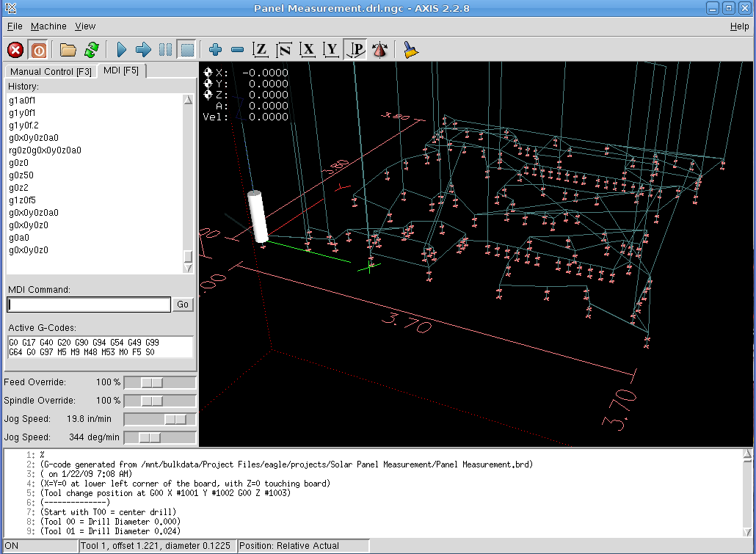The width and height of the screenshot is (756, 554).
Task: Stop program execution
Action: coord(186,50)
